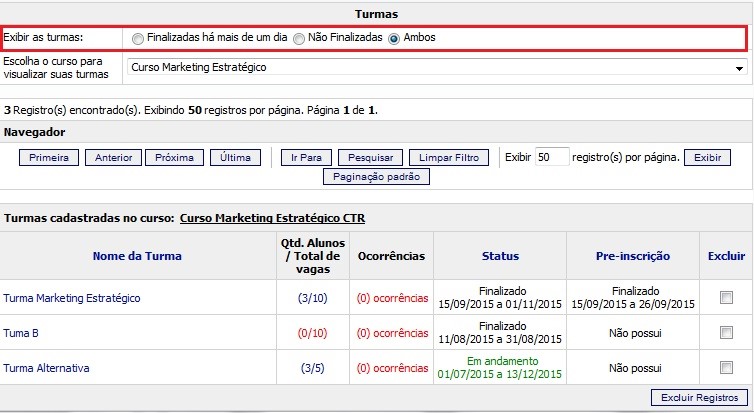Click the 'Ir Para' button
The width and height of the screenshot is (754, 413).
pyautogui.click(x=306, y=158)
